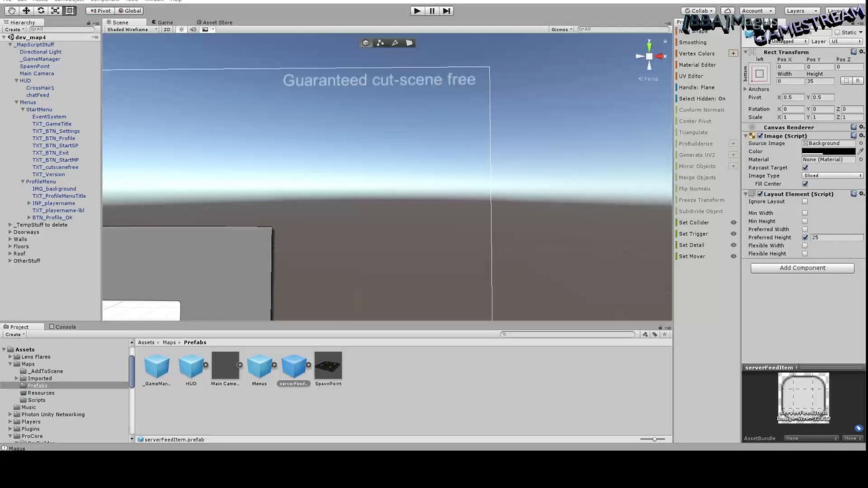Open ProBuilder UV Editor
This screenshot has width=868, height=488.
691,76
